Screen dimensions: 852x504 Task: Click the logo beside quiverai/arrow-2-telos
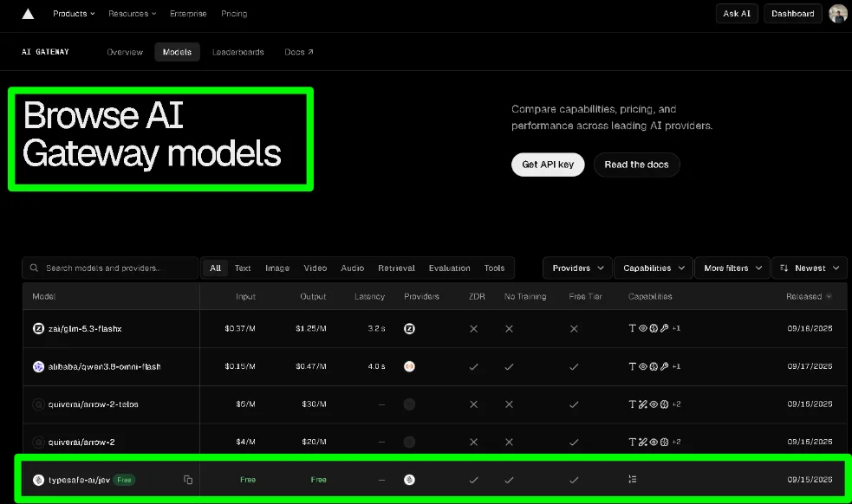pyautogui.click(x=39, y=404)
